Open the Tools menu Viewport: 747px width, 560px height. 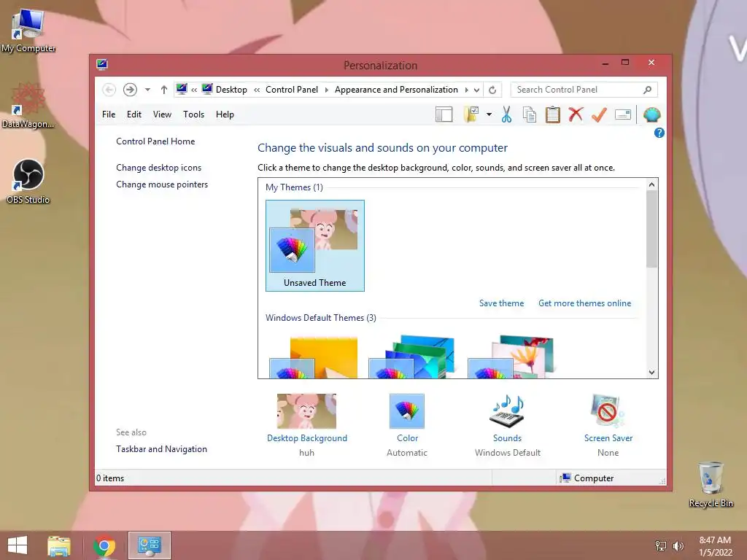pos(193,114)
